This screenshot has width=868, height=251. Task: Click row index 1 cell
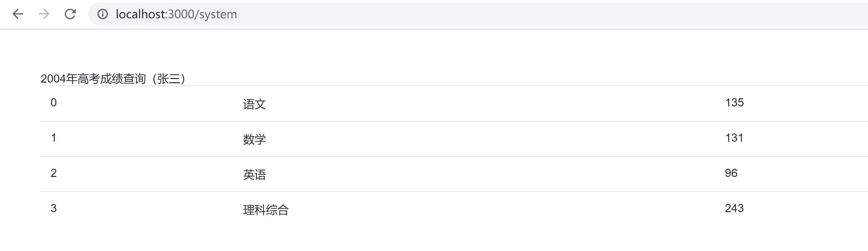[53, 138]
